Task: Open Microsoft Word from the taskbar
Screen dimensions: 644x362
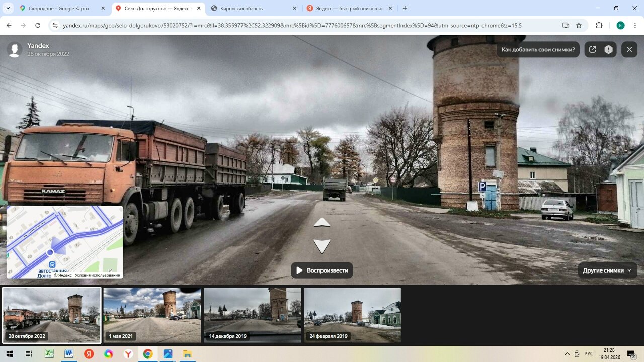Action: click(x=68, y=354)
